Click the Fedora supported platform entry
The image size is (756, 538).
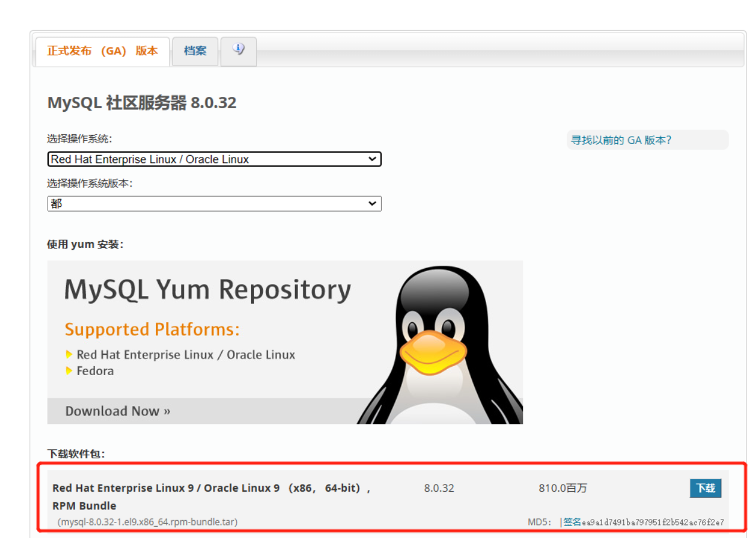point(95,371)
